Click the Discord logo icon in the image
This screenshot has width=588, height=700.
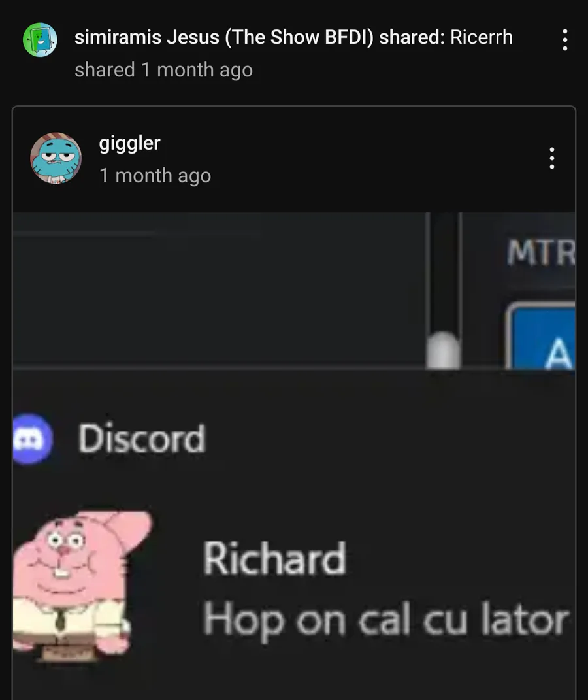(32, 439)
